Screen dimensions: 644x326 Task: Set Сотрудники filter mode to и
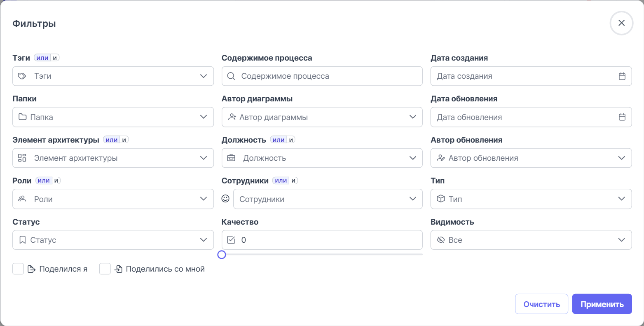click(293, 181)
